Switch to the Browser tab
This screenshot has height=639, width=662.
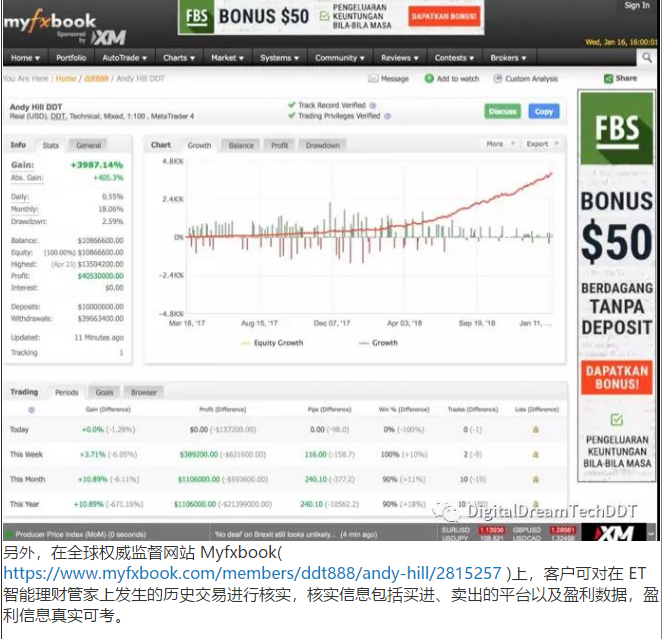[144, 393]
